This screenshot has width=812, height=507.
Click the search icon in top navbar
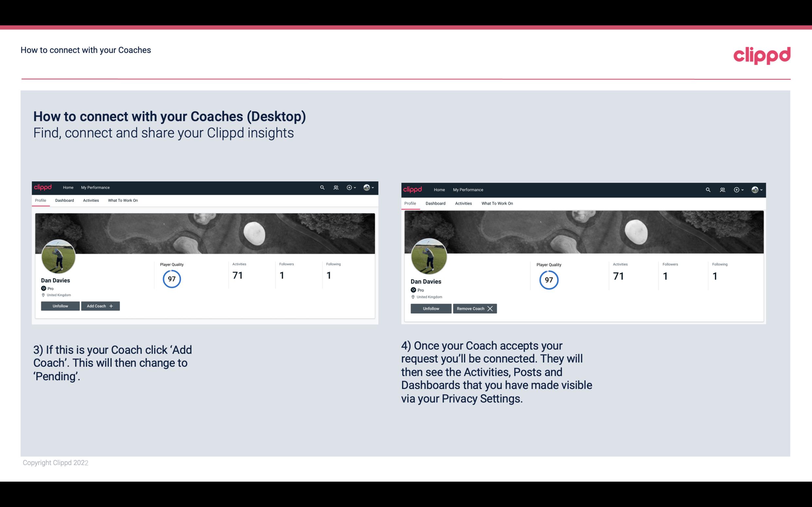(322, 187)
